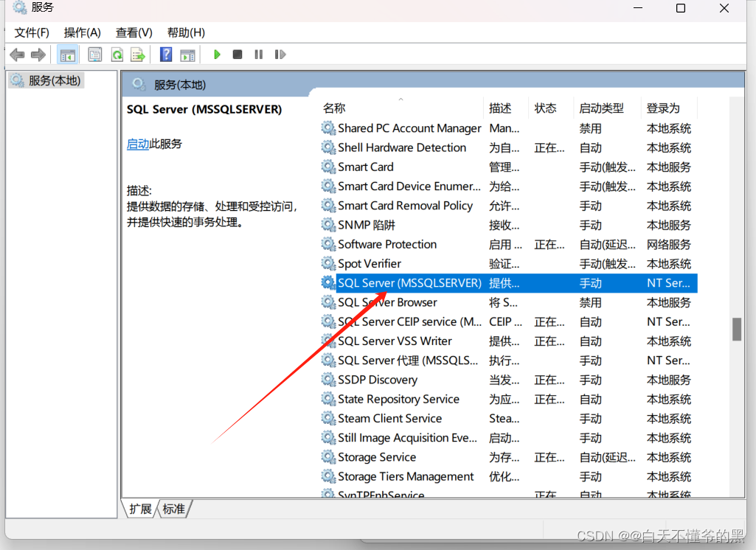Click Stea... description of Steam Client Service
The height and width of the screenshot is (550, 756).
pyautogui.click(x=504, y=419)
